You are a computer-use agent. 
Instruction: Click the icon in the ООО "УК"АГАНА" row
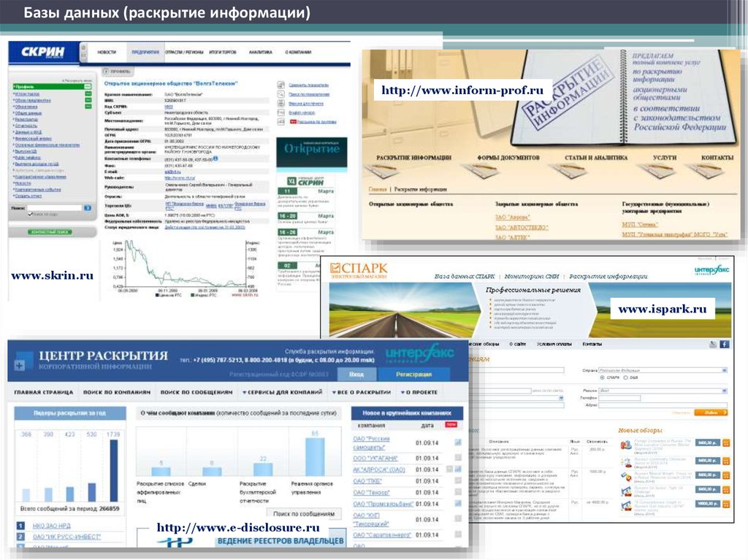click(x=458, y=458)
